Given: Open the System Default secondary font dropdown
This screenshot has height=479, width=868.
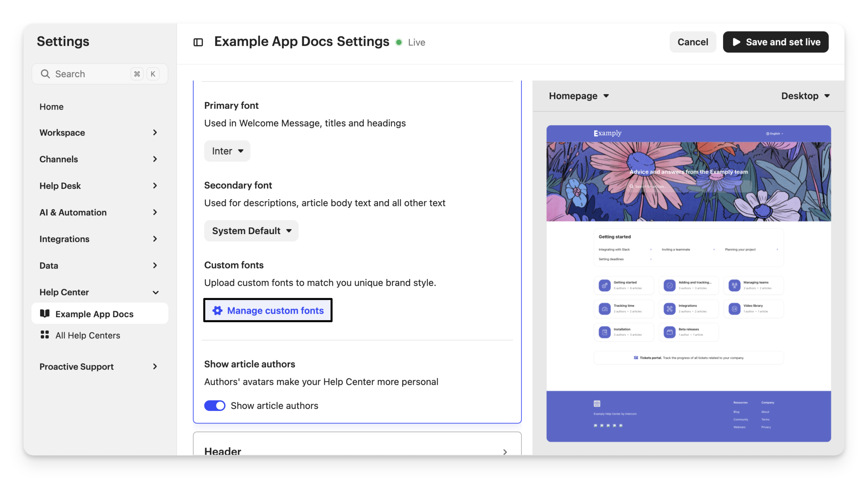Looking at the screenshot, I should pyautogui.click(x=251, y=231).
